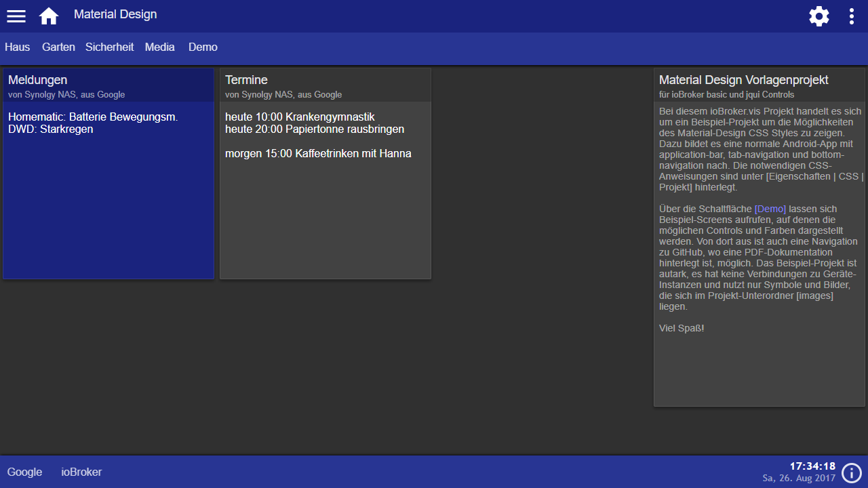This screenshot has width=868, height=488.
Task: Click the DWD Starkregen warning
Action: click(x=51, y=129)
